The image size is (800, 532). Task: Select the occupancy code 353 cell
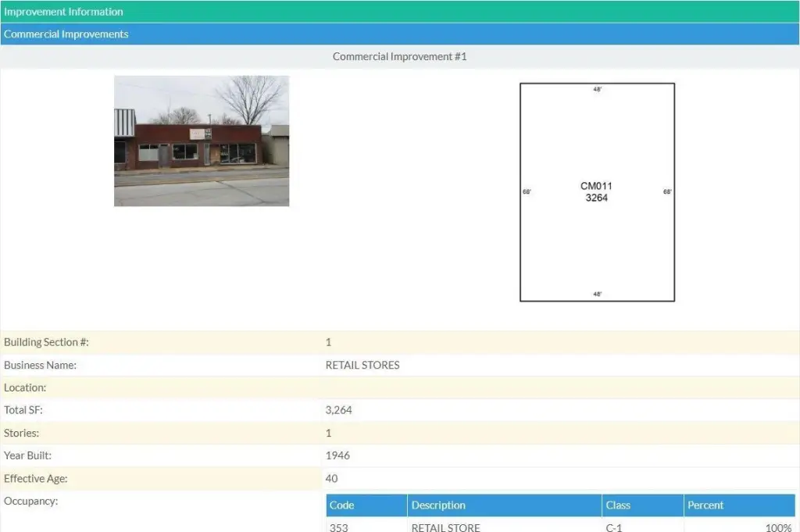point(339,527)
